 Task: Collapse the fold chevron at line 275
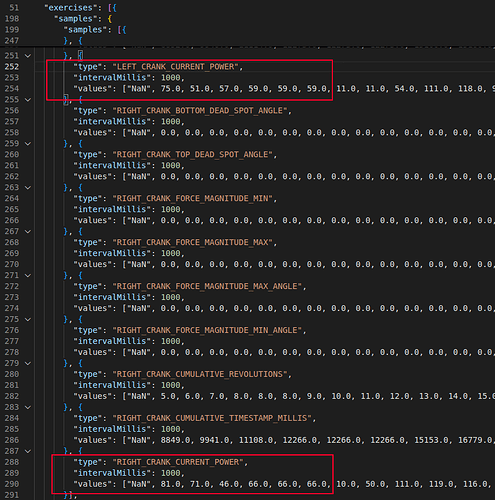point(28,319)
